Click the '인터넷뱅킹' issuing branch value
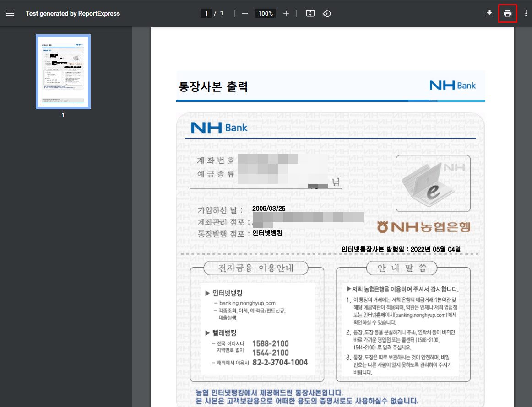The image size is (532, 407). click(x=267, y=233)
